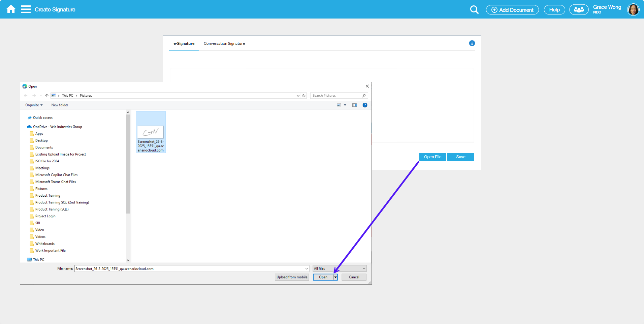Click the blue info icon in signature panel

tap(472, 43)
